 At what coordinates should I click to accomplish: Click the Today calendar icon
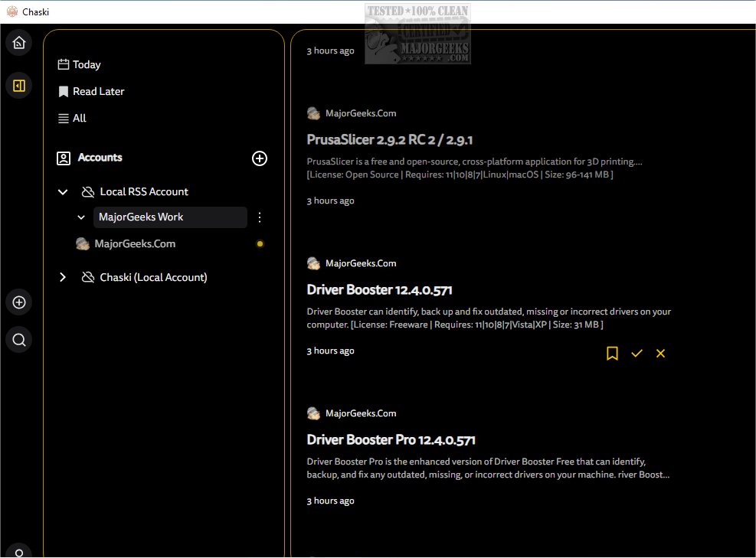tap(63, 64)
